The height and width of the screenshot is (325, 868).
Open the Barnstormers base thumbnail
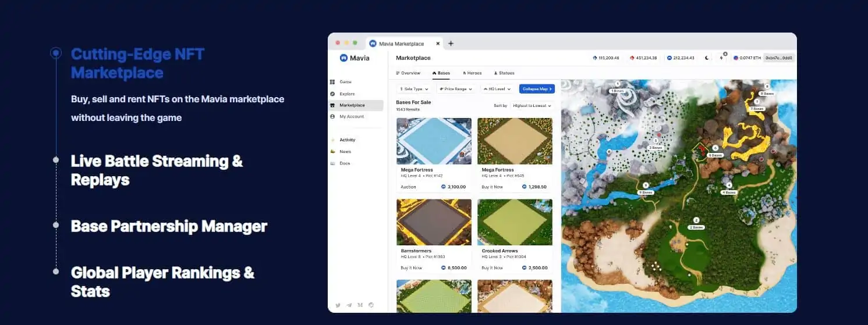tap(434, 222)
